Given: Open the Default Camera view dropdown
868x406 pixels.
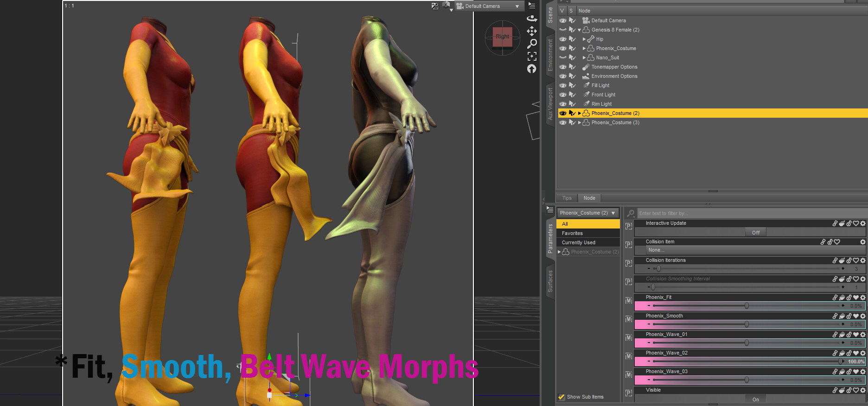Looking at the screenshot, I should [489, 6].
